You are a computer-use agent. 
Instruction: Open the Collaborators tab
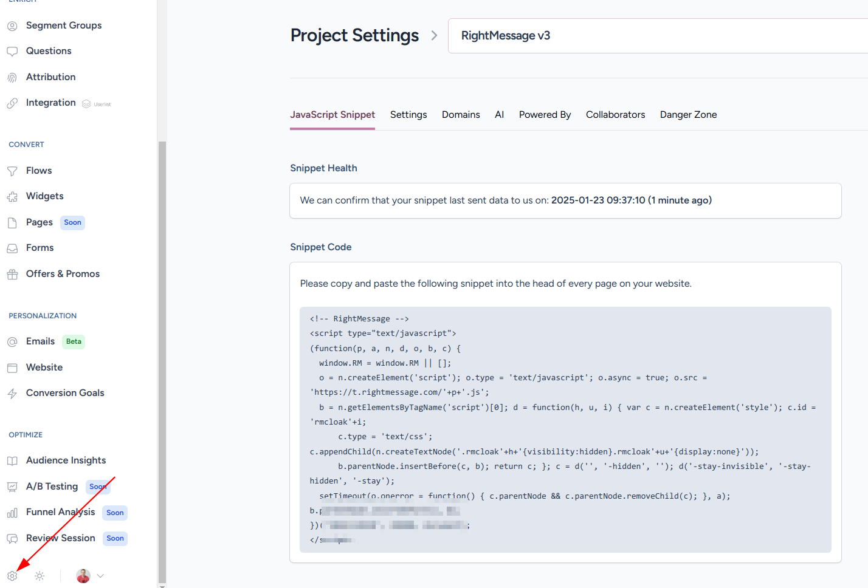615,115
